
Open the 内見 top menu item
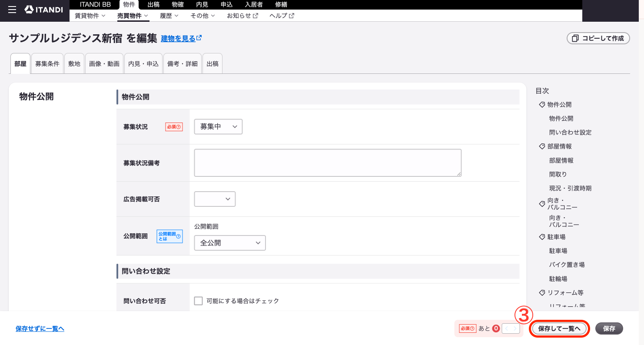click(202, 4)
